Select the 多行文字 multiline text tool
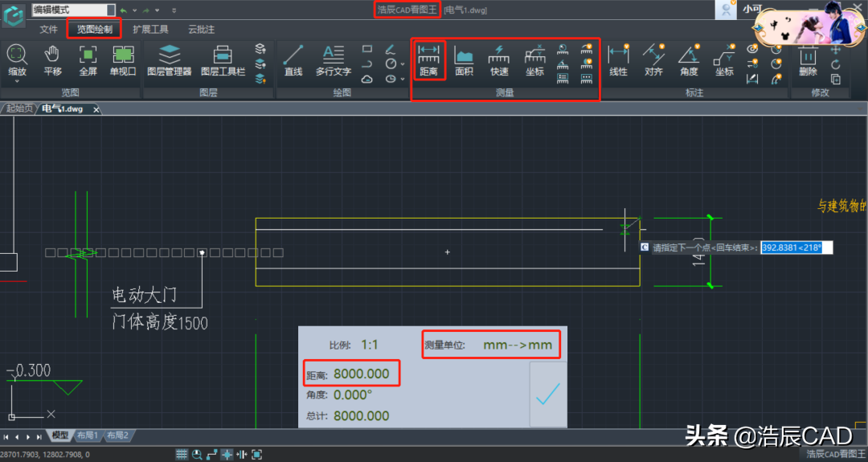This screenshot has width=868, height=462. coord(334,60)
